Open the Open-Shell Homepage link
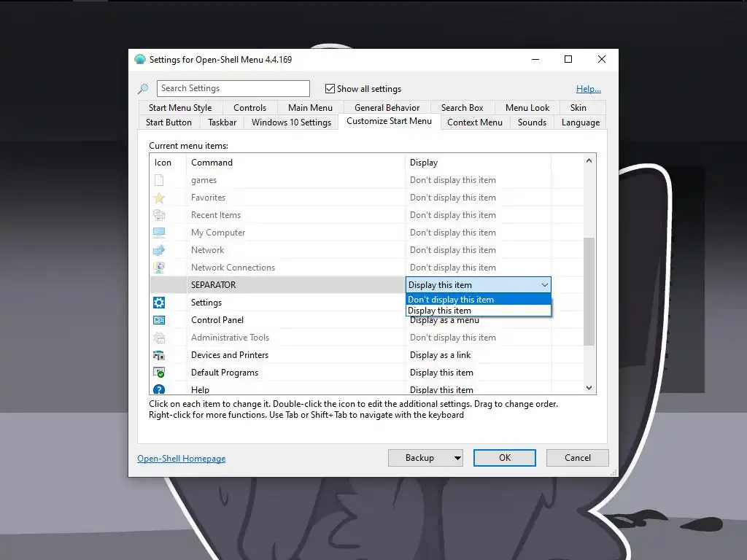Image resolution: width=747 pixels, height=560 pixels. (x=182, y=459)
